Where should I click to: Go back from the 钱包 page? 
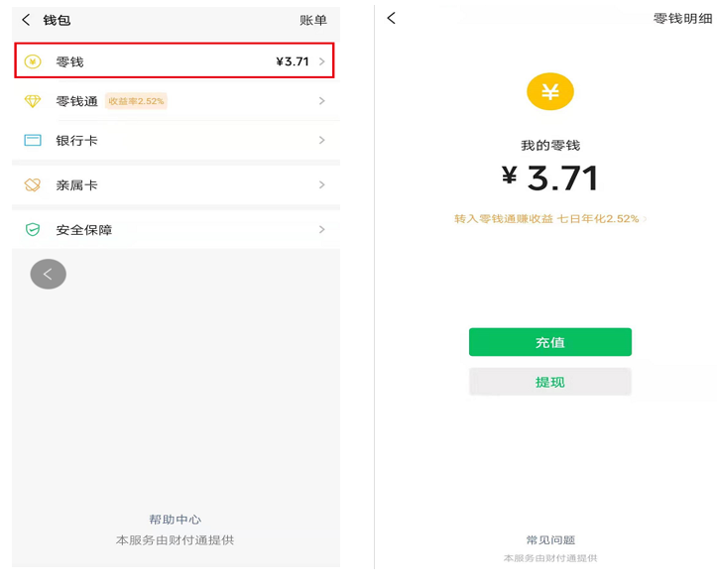pyautogui.click(x=26, y=20)
